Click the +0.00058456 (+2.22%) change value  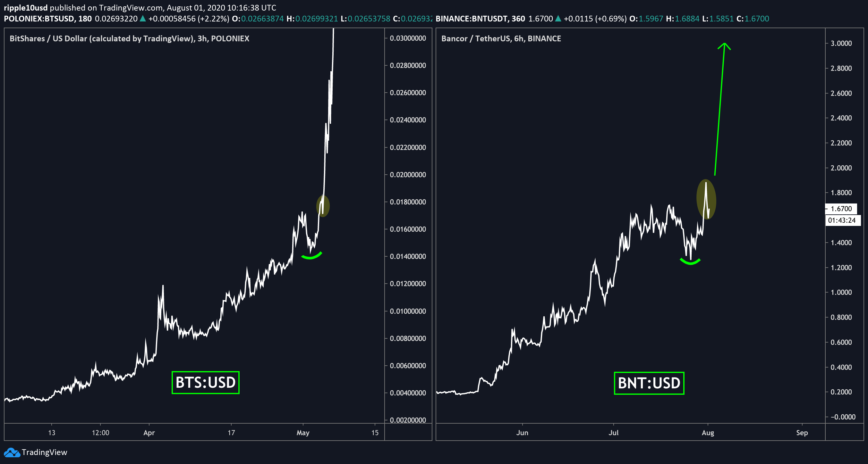(189, 19)
